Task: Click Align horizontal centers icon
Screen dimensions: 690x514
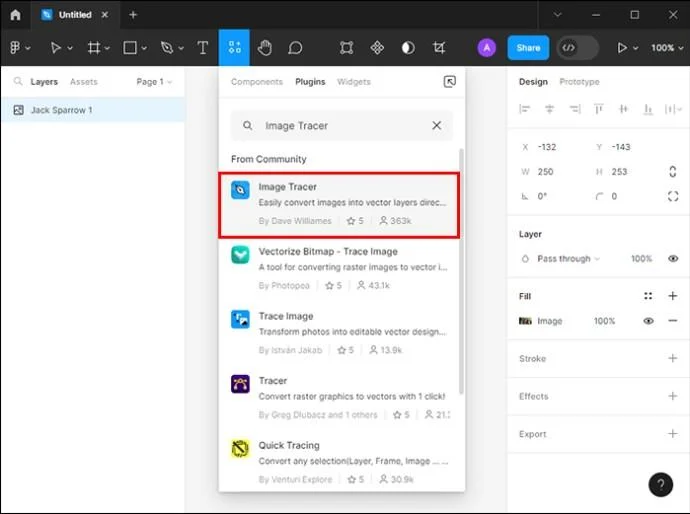Action: pyautogui.click(x=549, y=109)
